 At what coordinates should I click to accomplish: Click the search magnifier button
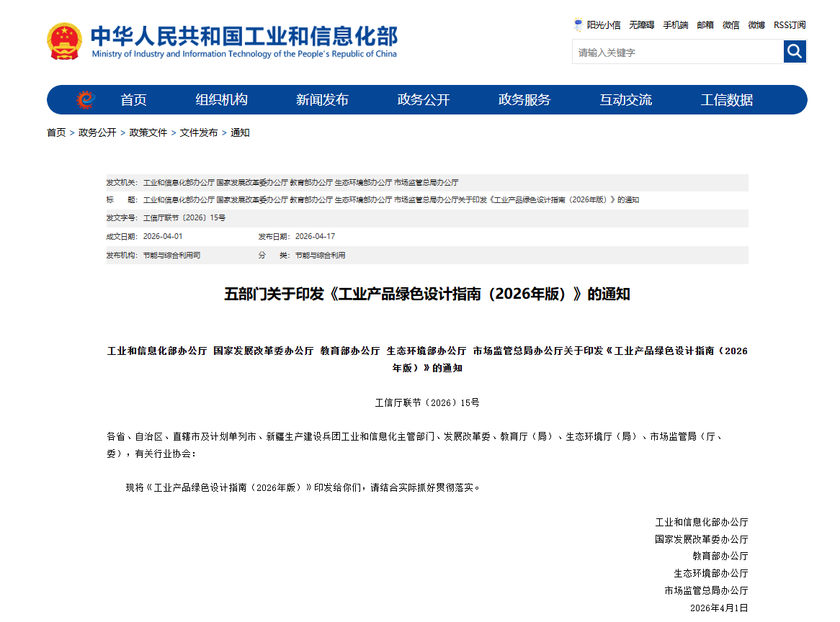pyautogui.click(x=795, y=52)
